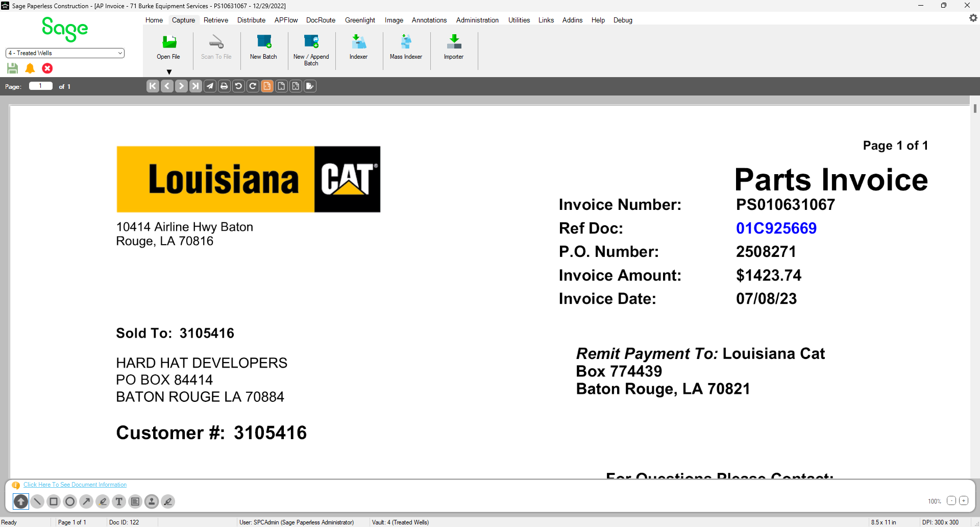
Task: Click New / Append Batch icon
Action: [x=311, y=49]
